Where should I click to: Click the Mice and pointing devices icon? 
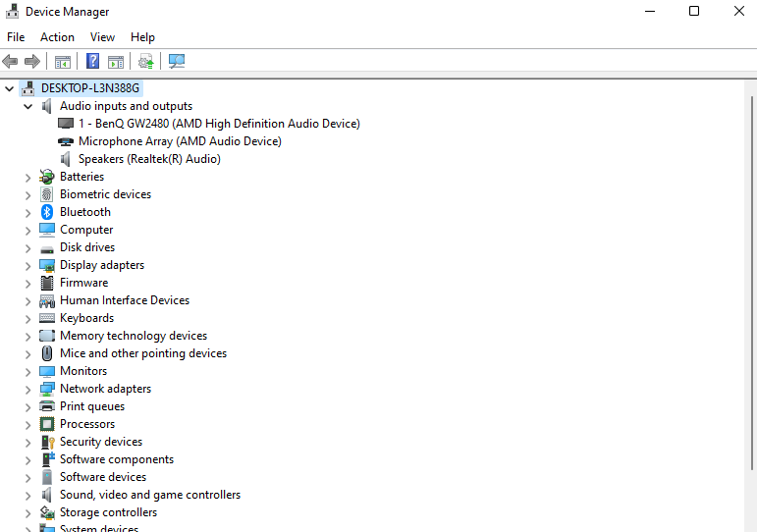click(x=47, y=353)
